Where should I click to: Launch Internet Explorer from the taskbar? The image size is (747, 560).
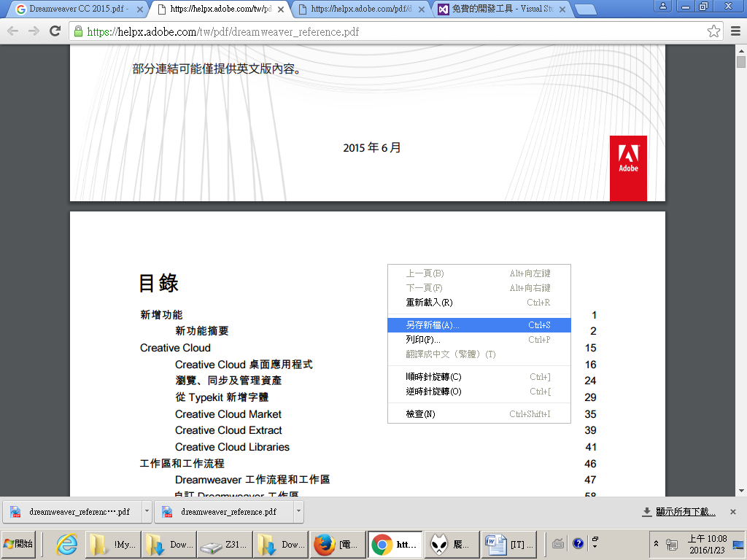tap(66, 544)
